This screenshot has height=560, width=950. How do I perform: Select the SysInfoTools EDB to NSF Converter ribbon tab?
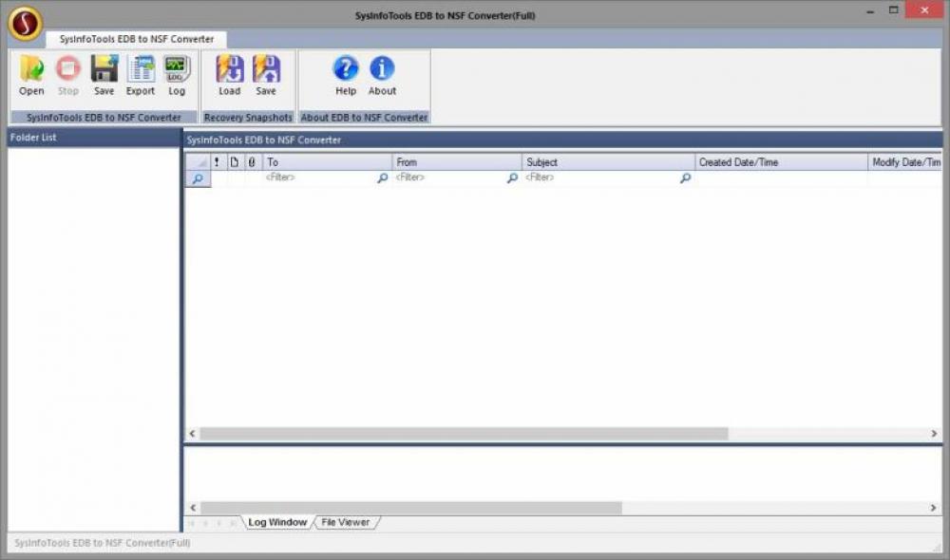[x=135, y=39]
